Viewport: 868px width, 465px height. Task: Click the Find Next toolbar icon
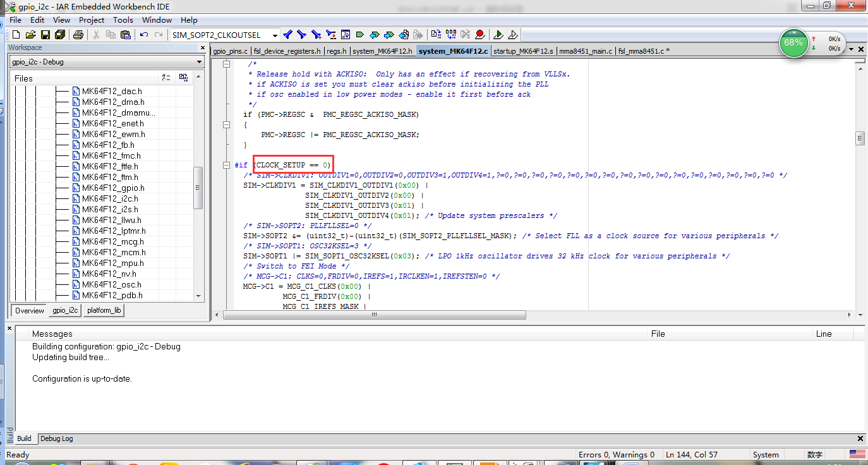pos(301,35)
